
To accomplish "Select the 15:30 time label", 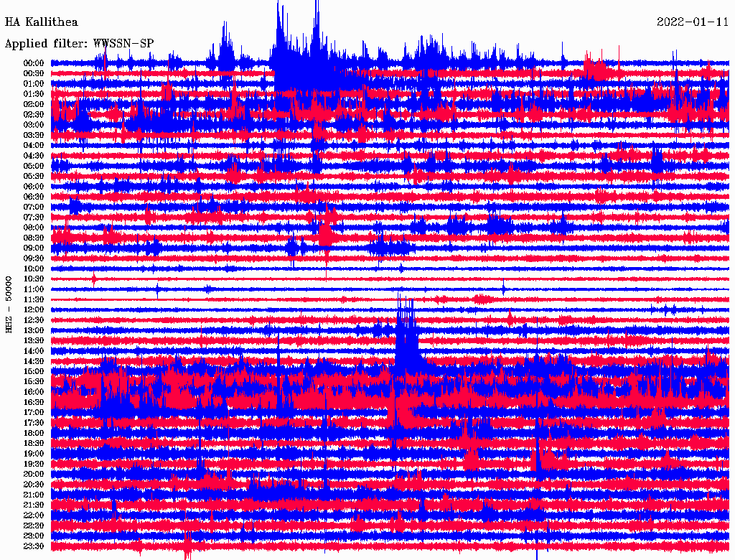I will coord(34,382).
